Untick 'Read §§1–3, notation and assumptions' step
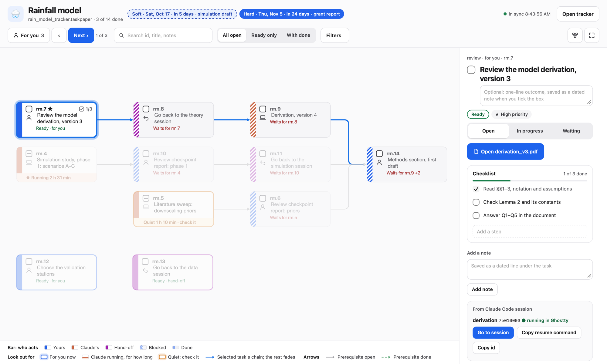Viewport: 607px width, 364px height. [476, 189]
